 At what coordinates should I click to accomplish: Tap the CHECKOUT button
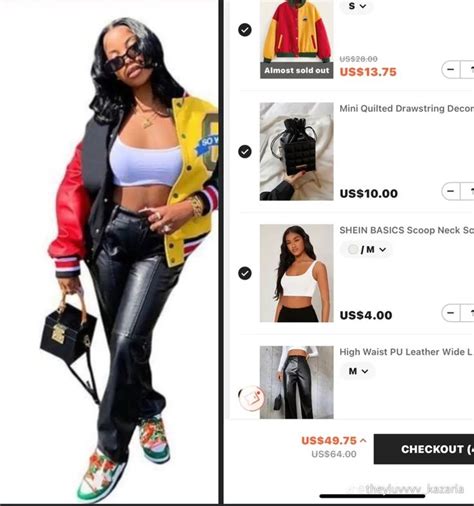click(424, 449)
